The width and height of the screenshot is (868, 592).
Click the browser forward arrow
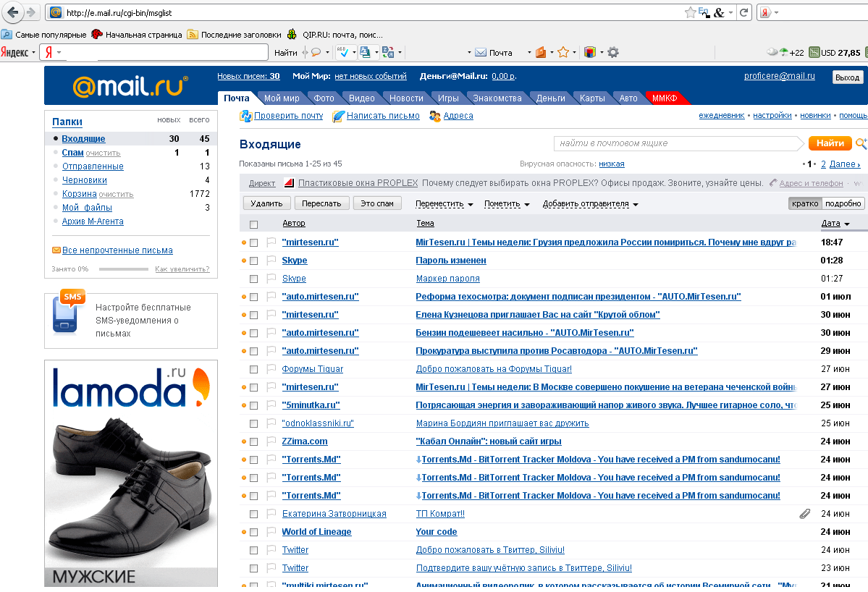31,12
